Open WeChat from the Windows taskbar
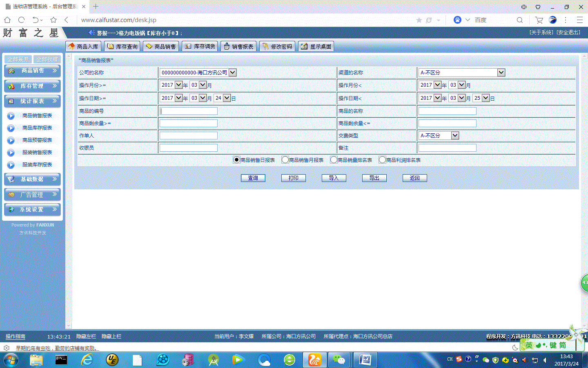588x368 pixels. [339, 360]
